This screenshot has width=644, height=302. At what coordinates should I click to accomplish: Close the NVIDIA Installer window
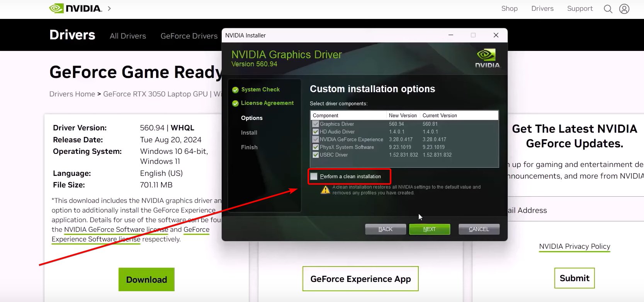[x=496, y=35]
